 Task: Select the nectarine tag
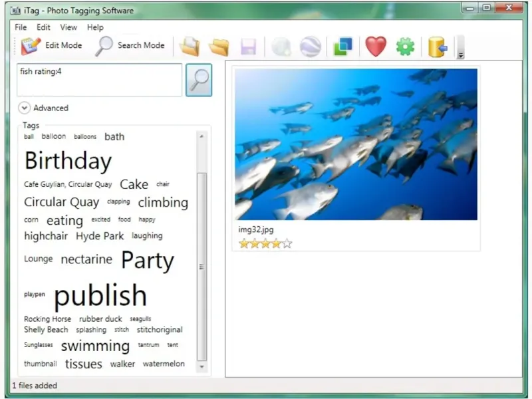(x=86, y=259)
